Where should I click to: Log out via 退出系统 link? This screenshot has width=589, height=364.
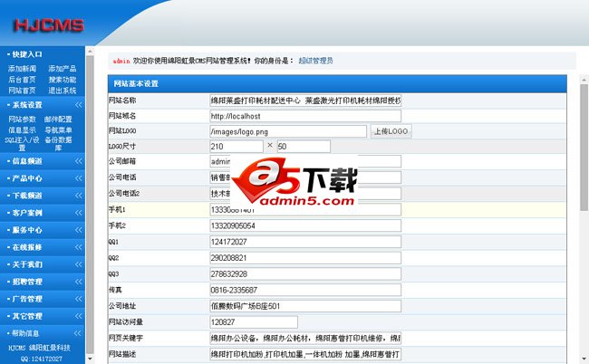pyautogui.click(x=63, y=91)
